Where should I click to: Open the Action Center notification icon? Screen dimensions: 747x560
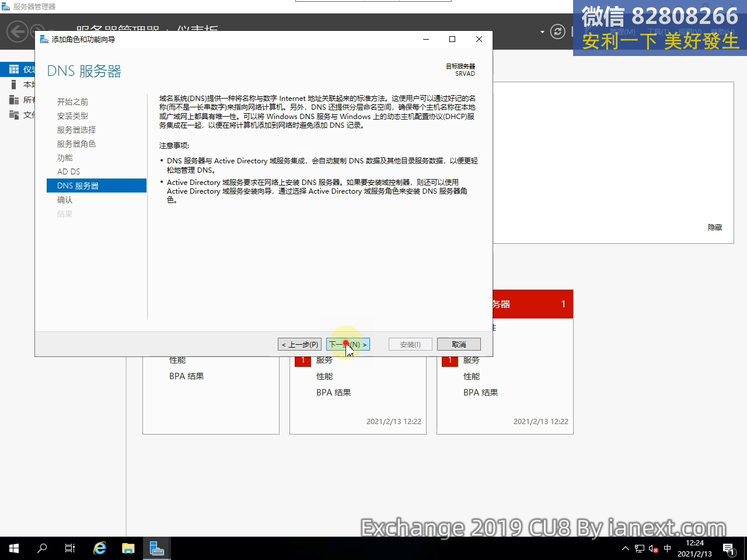tap(728, 548)
